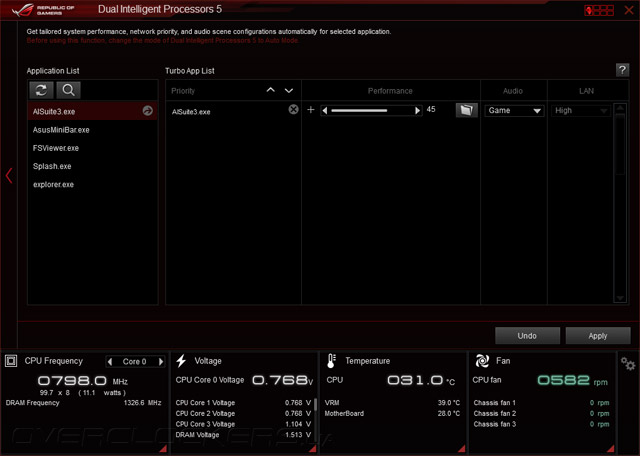The height and width of the screenshot is (456, 640).
Task: Select AISuite3.exe in Application List
Action: coord(93,111)
